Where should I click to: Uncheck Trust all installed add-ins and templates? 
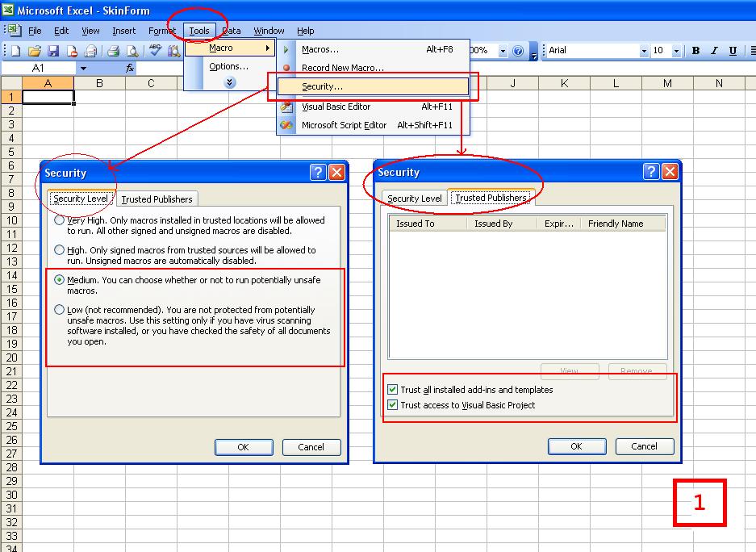(x=393, y=389)
